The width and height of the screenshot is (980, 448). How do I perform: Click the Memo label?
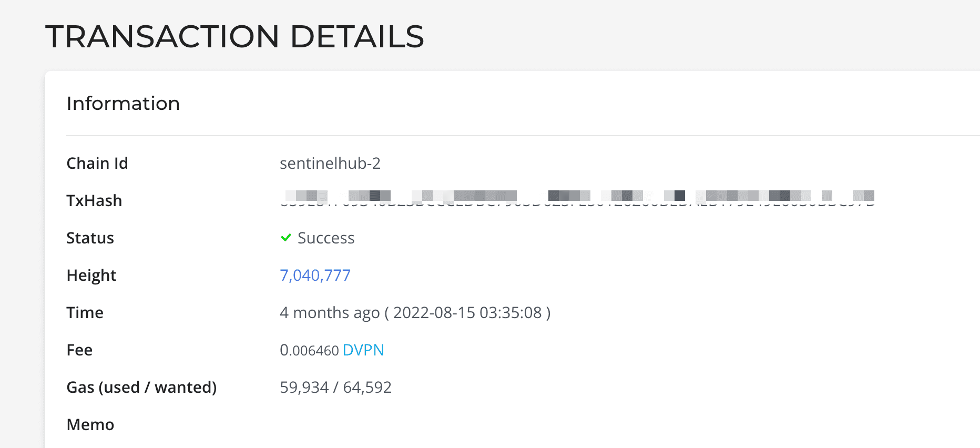(90, 425)
